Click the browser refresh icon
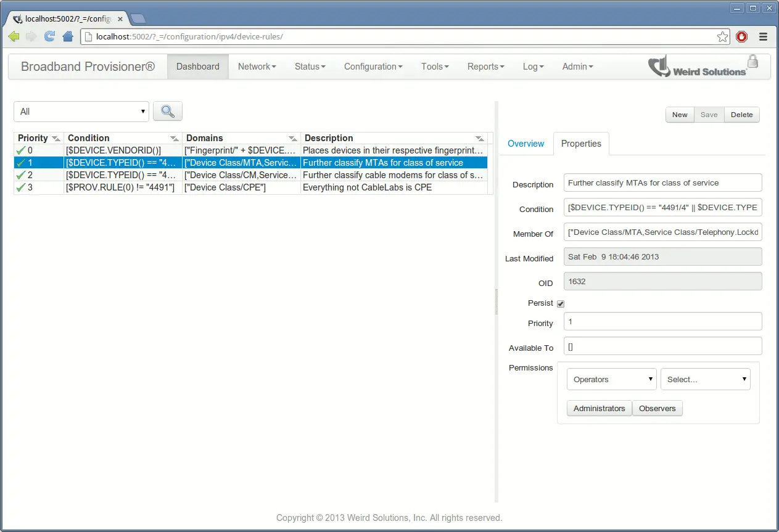Image resolution: width=779 pixels, height=532 pixels. tap(49, 36)
